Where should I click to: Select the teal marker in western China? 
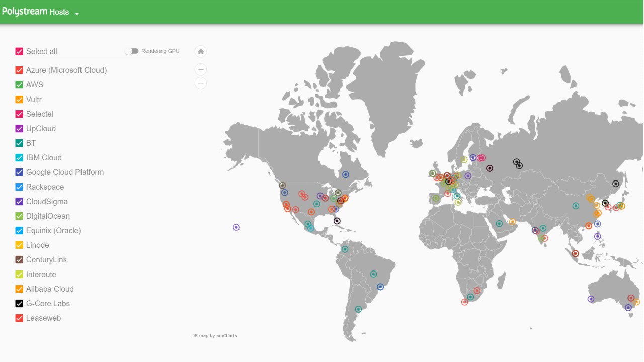(x=576, y=206)
